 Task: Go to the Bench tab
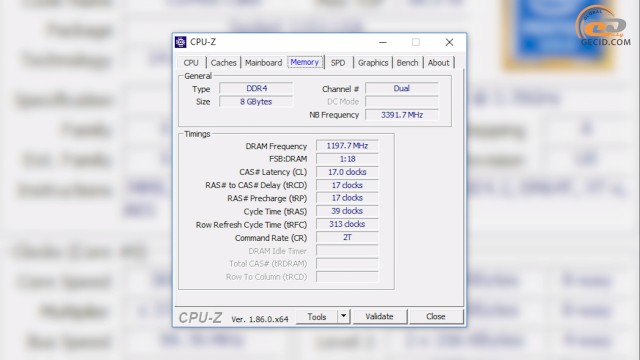(407, 63)
